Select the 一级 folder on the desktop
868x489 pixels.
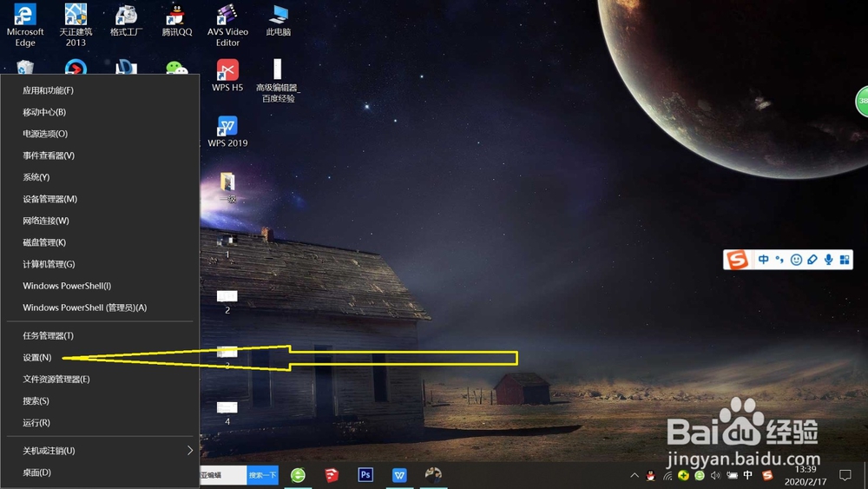click(x=227, y=188)
